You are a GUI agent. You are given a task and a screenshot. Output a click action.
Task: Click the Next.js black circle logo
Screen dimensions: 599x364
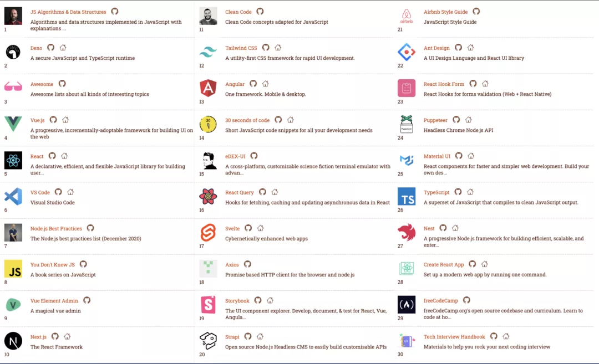[x=13, y=341]
